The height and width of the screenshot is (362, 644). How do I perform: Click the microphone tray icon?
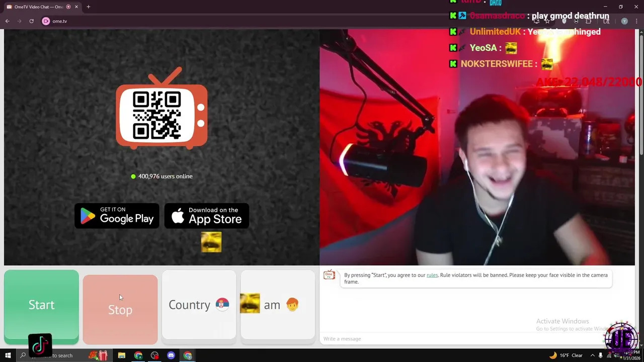click(x=600, y=355)
